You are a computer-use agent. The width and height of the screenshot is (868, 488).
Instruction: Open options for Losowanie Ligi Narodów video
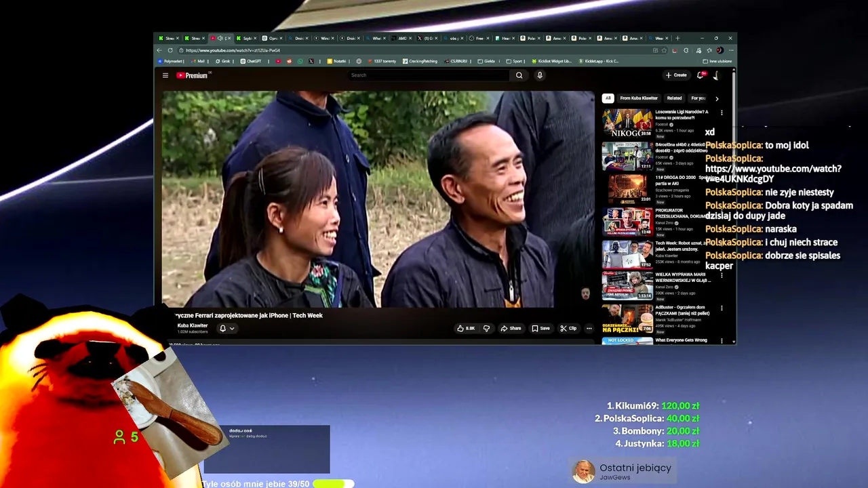722,113
